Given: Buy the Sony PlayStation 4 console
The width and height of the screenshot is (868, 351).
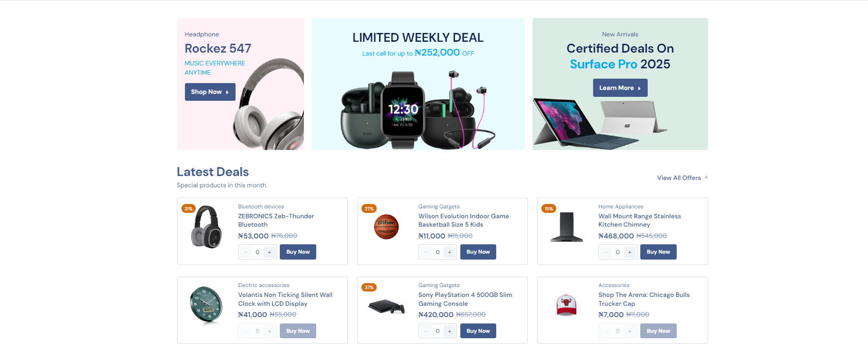Looking at the screenshot, I should (x=478, y=331).
